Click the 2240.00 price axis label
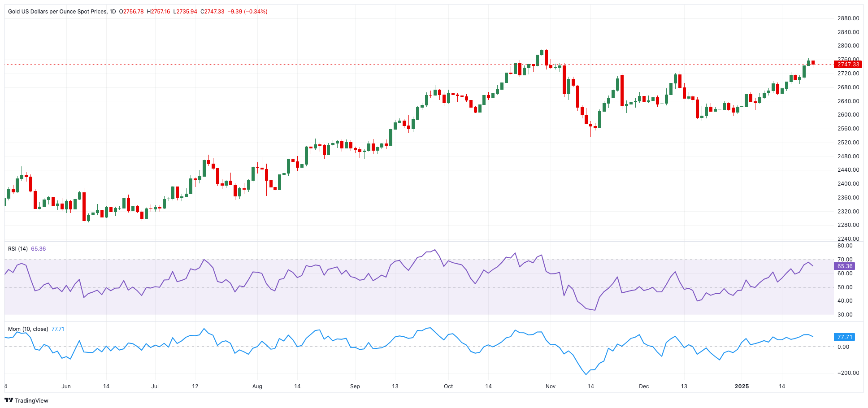 pos(848,239)
